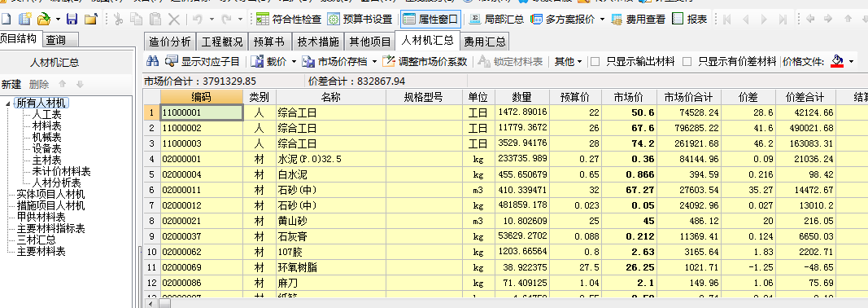Switch to 查询 tab in left panel
Image resolution: width=868 pixels, height=308 pixels.
[59, 40]
